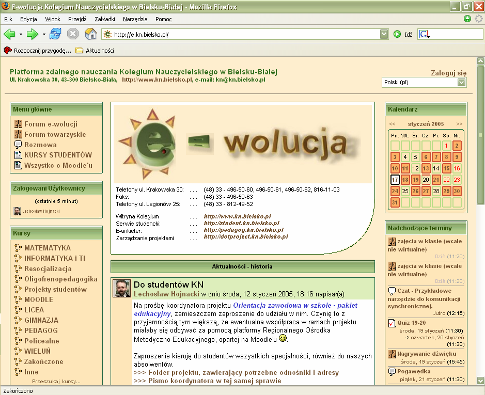Open the Home page icon
485x395 pixels.
click(x=91, y=34)
